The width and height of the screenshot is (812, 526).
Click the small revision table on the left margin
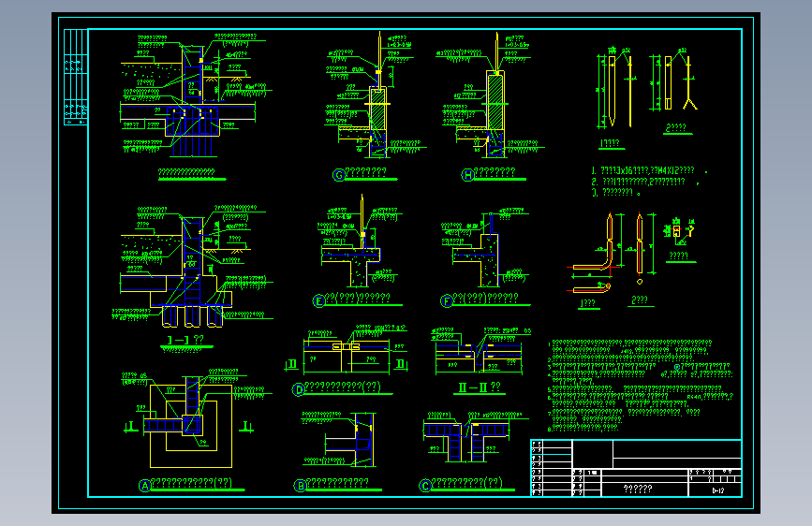coord(76,77)
